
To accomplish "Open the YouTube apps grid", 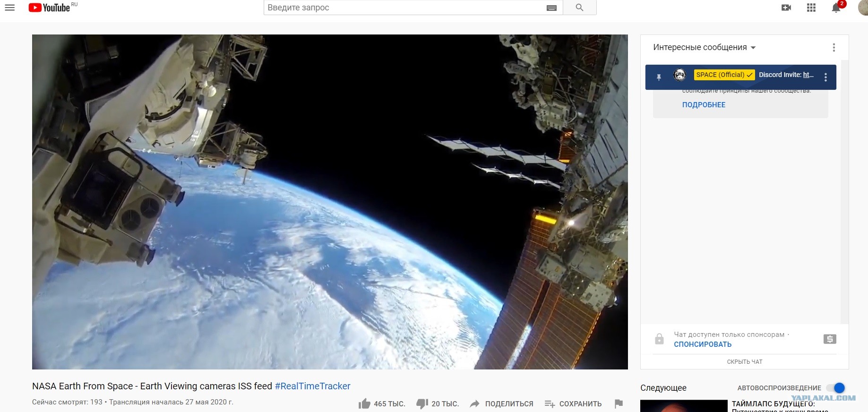I will click(x=811, y=8).
